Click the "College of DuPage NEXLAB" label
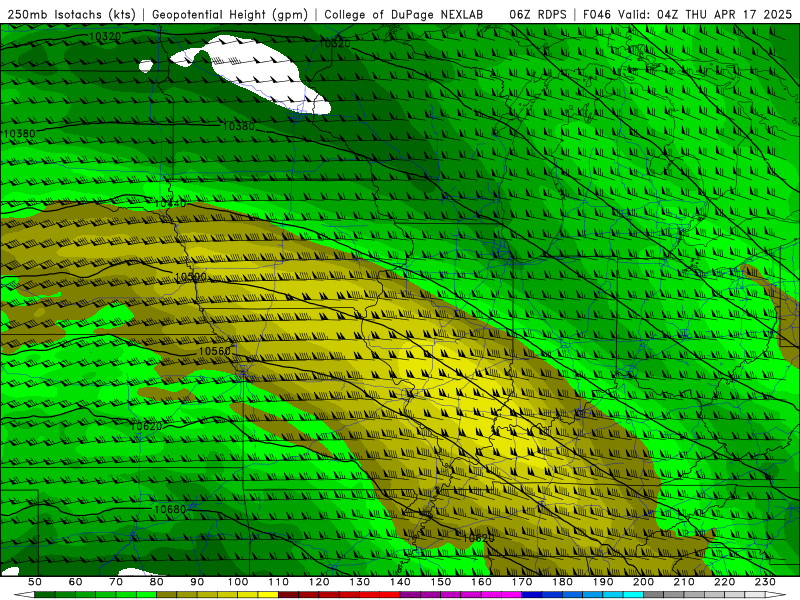This screenshot has width=800, height=600. pyautogui.click(x=404, y=15)
